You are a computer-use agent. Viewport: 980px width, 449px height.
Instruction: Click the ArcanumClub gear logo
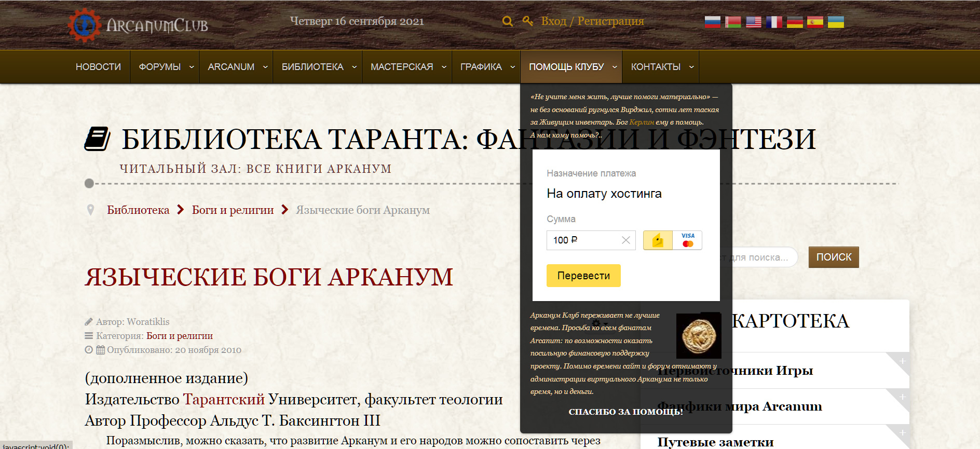click(84, 24)
